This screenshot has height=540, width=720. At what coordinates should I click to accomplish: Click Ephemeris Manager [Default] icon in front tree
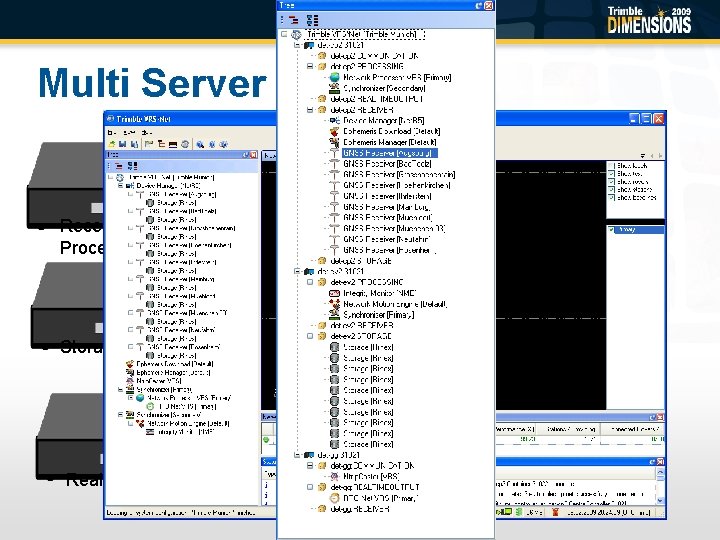coord(334,142)
